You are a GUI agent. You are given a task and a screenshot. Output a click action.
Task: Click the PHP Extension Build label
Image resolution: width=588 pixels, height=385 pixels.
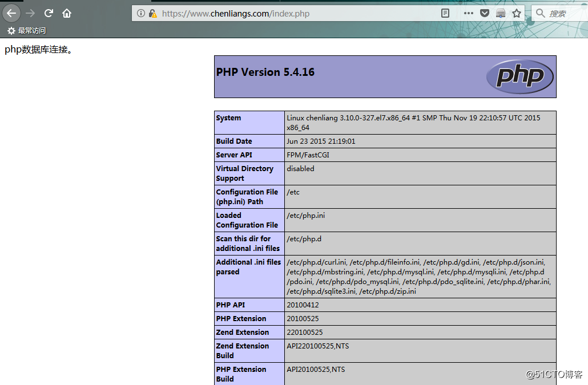241,374
